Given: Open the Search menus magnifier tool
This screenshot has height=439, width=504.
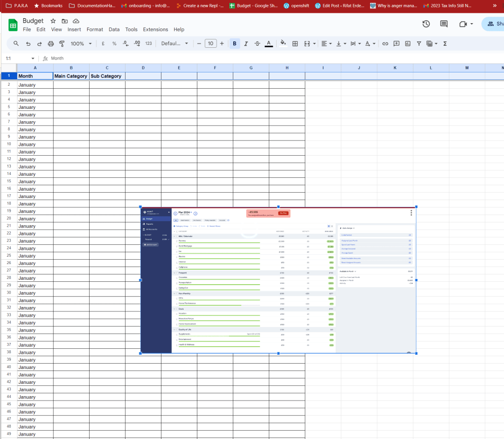Looking at the screenshot, I should 16,43.
